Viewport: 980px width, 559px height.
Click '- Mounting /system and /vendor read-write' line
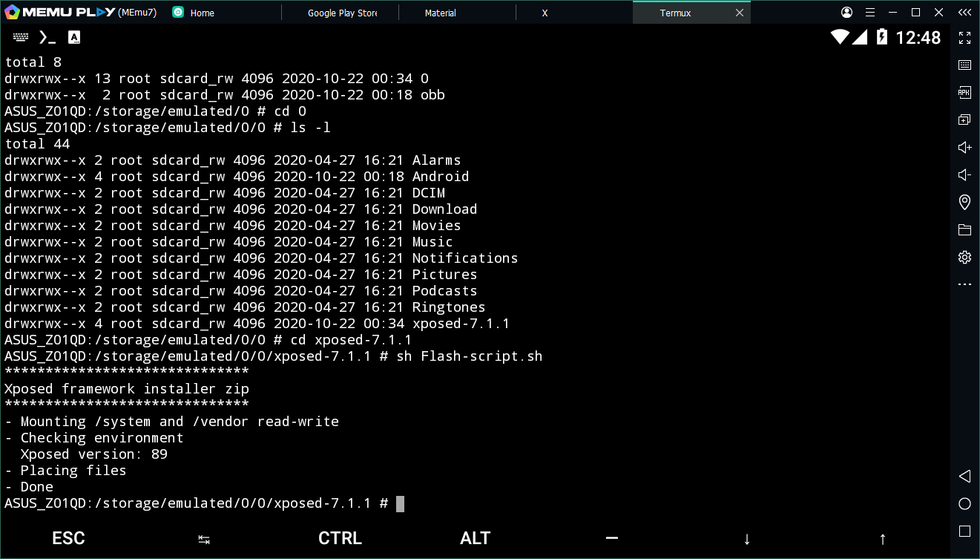(x=171, y=422)
